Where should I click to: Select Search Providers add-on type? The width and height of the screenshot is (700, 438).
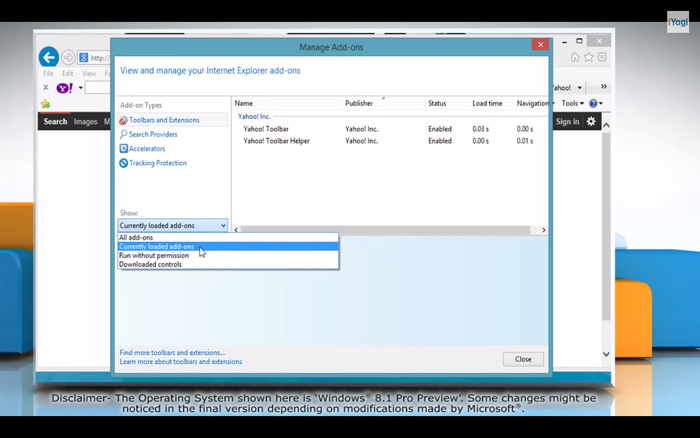pyautogui.click(x=153, y=134)
